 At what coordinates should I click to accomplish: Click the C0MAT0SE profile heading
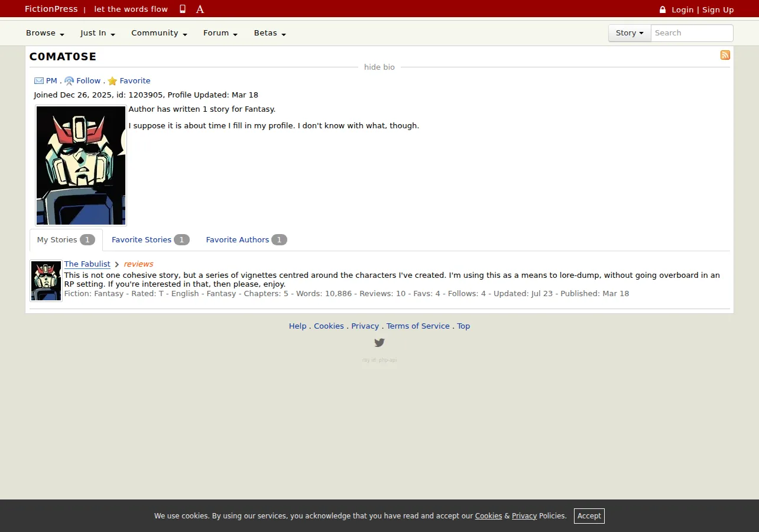click(x=63, y=57)
